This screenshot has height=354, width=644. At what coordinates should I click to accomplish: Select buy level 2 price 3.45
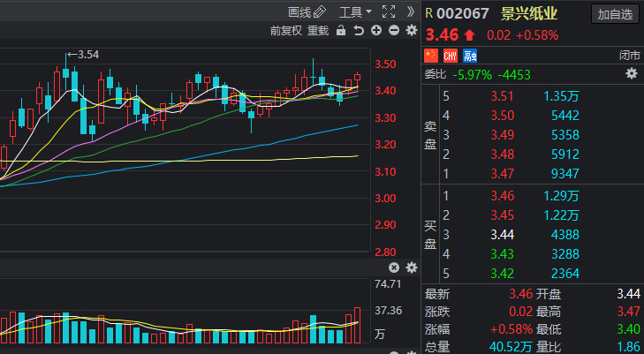tap(503, 215)
